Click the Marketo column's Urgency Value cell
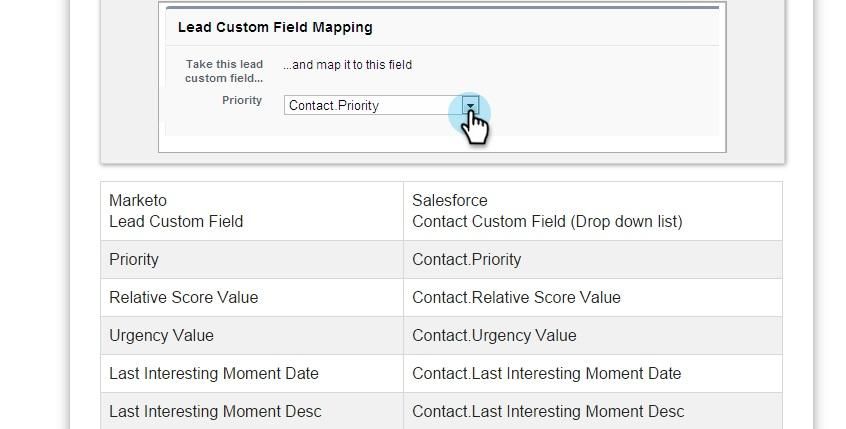Image resolution: width=846 pixels, height=429 pixels. click(x=161, y=335)
